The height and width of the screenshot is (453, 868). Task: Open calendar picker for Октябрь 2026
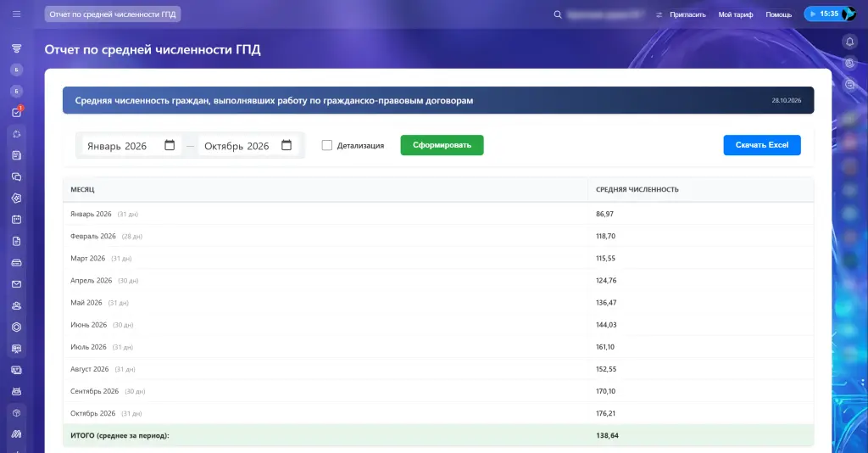[x=287, y=145]
